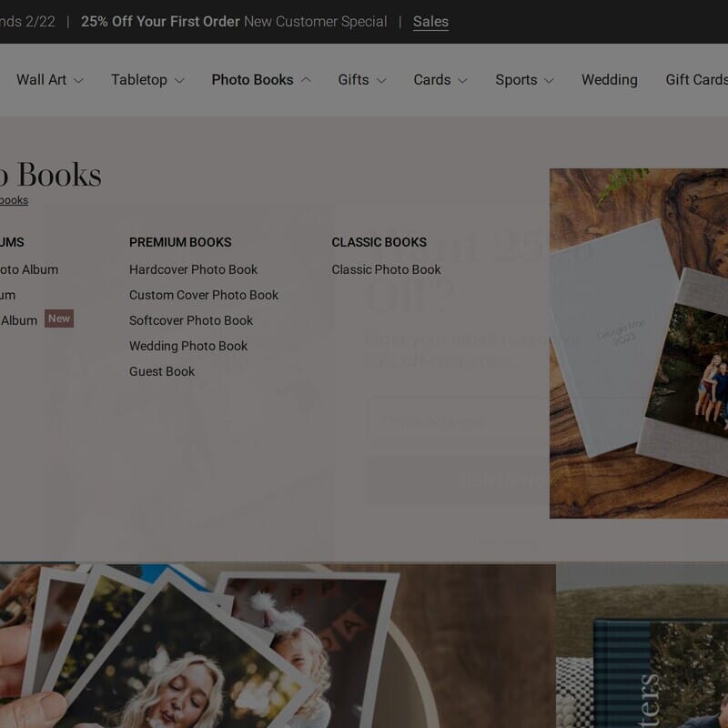Open the Cards dropdown menu

[462, 80]
